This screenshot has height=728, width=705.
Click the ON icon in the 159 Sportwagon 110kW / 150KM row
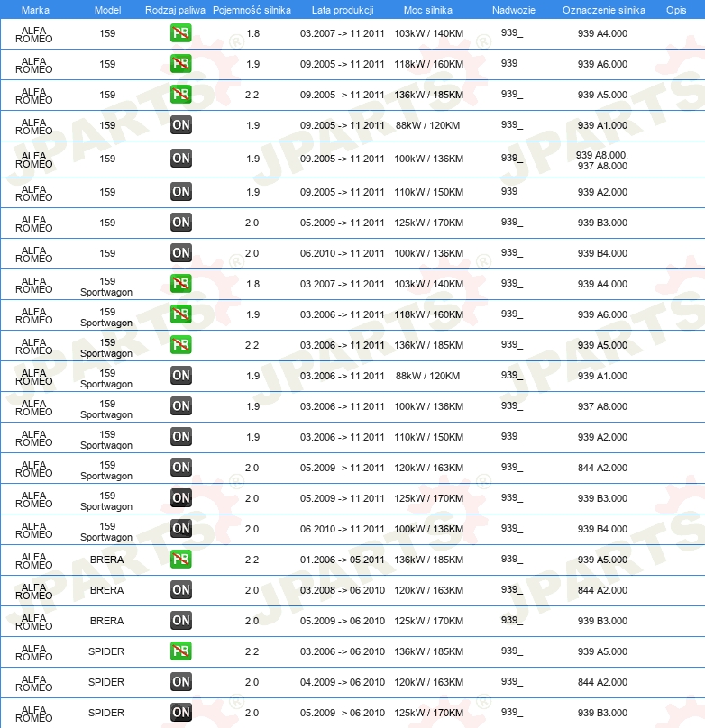click(x=181, y=437)
